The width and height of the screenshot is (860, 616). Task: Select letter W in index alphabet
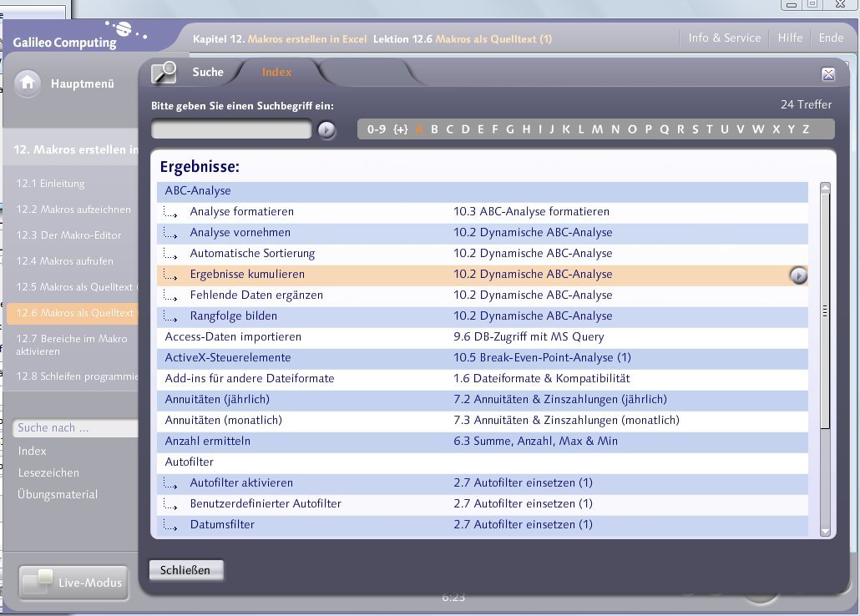pyautogui.click(x=758, y=129)
